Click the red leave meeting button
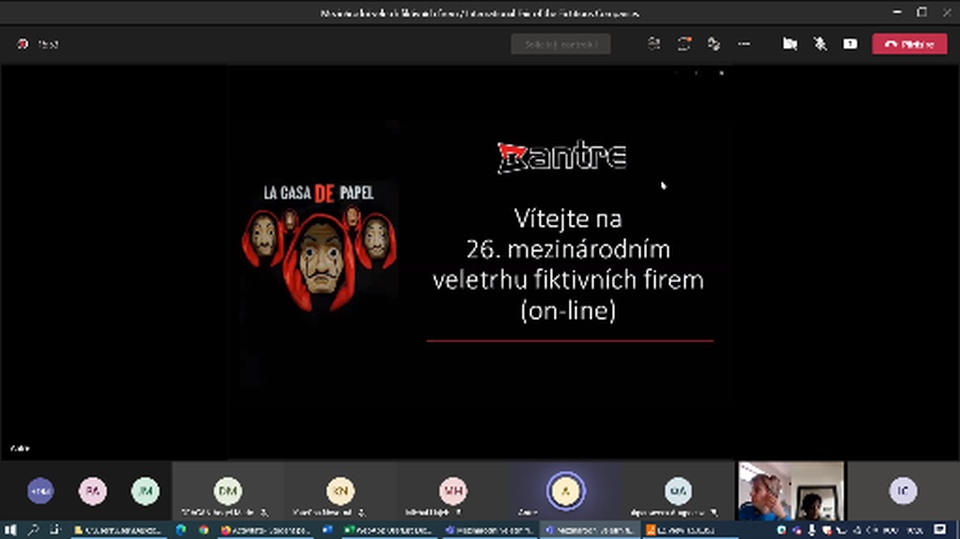The image size is (960, 539). pyautogui.click(x=909, y=44)
